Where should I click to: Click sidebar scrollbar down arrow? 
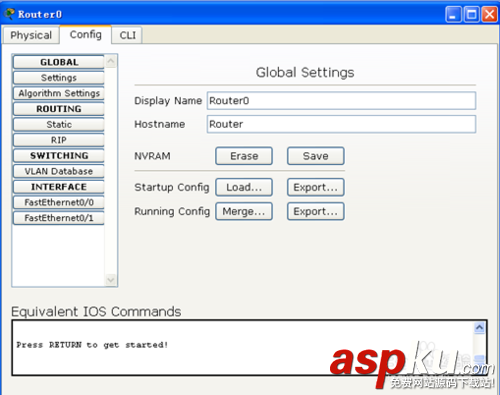[x=111, y=280]
